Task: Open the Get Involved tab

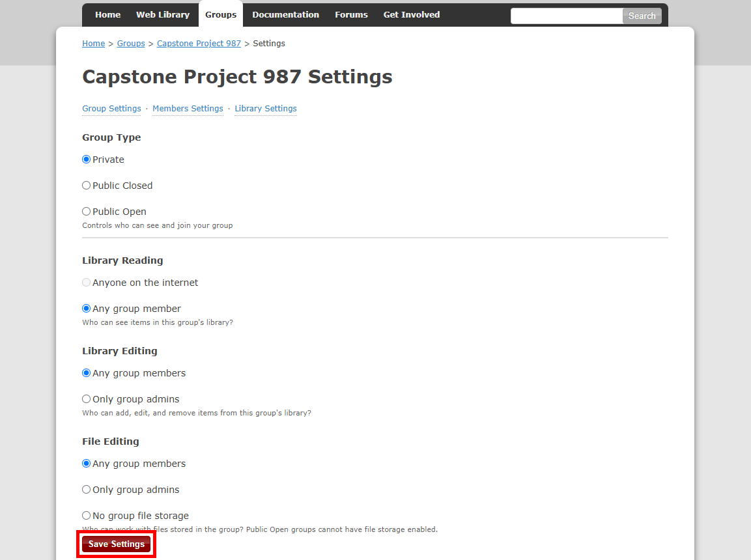Action: pyautogui.click(x=411, y=15)
